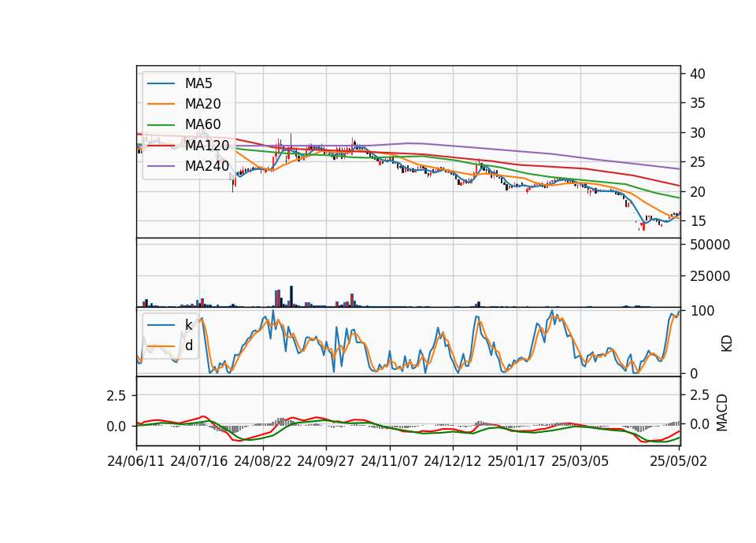The width and height of the screenshot is (756, 543).
Task: Click the volume axis tick 50000
Action: [710, 245]
